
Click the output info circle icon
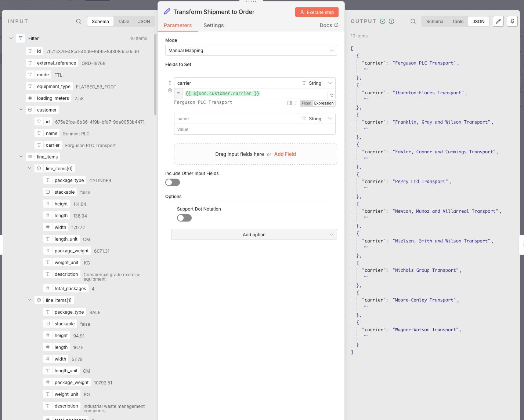391,21
